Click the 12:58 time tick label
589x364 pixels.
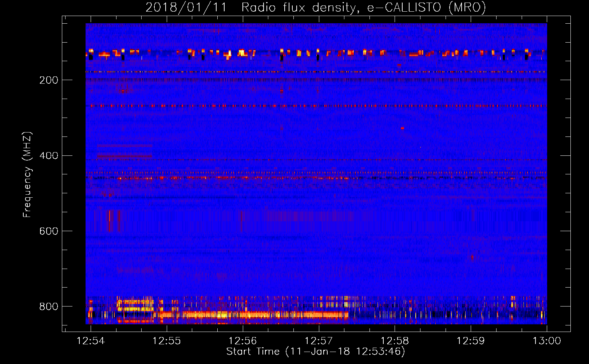click(x=395, y=341)
